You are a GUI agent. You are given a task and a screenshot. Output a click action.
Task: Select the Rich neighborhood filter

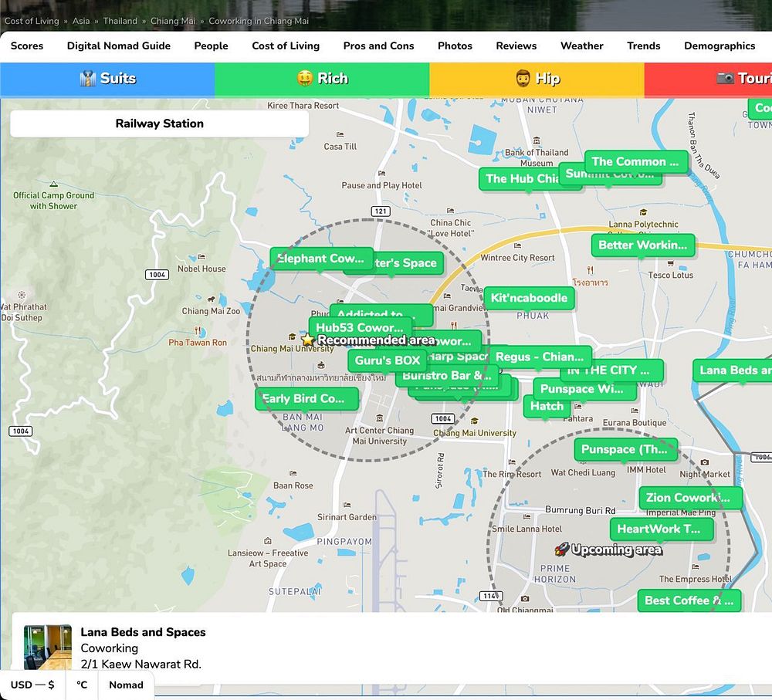tap(322, 79)
